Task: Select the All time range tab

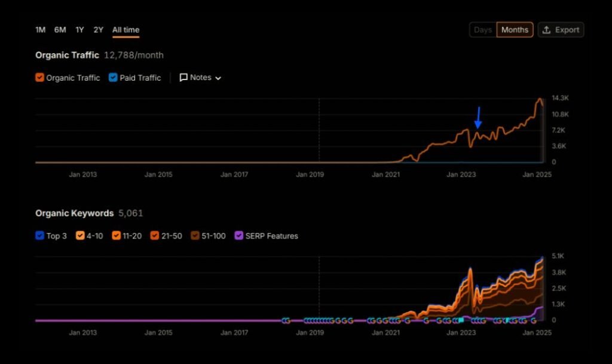Action: tap(126, 30)
